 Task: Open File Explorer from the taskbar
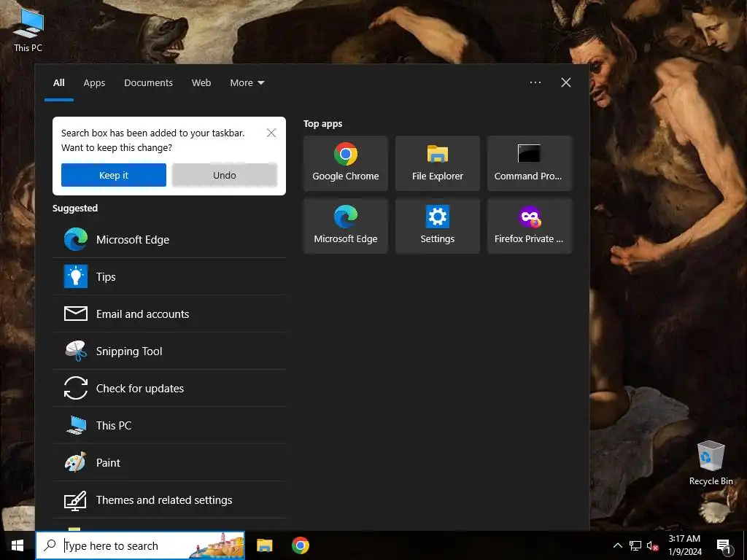[264, 545]
